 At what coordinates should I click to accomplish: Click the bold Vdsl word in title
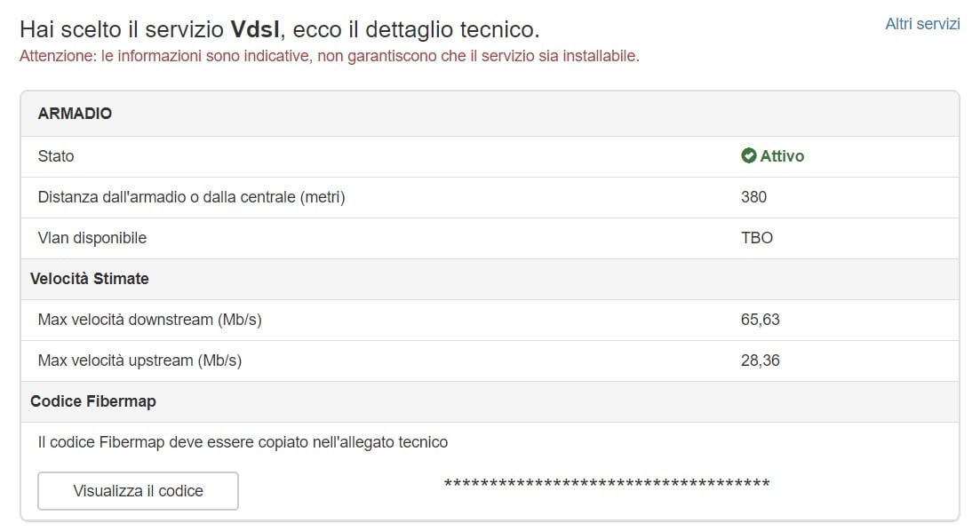[255, 29]
